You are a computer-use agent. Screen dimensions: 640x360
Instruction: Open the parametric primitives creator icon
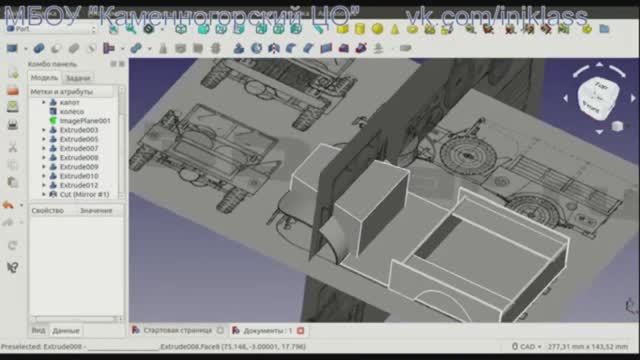[x=429, y=29]
